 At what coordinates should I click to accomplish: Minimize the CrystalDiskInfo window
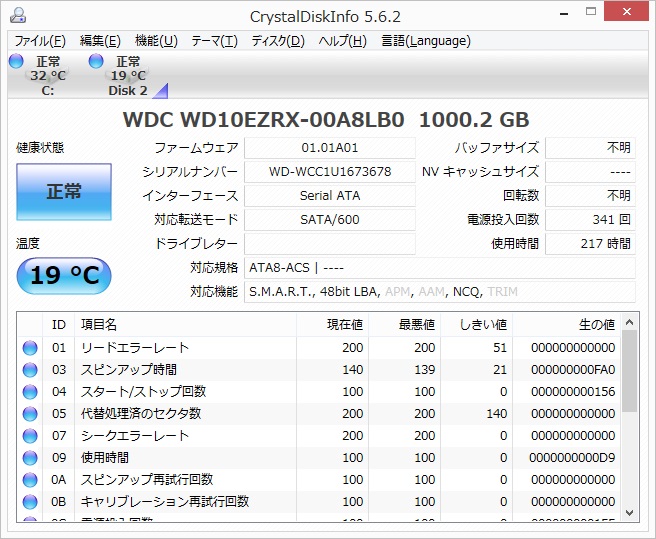564,13
